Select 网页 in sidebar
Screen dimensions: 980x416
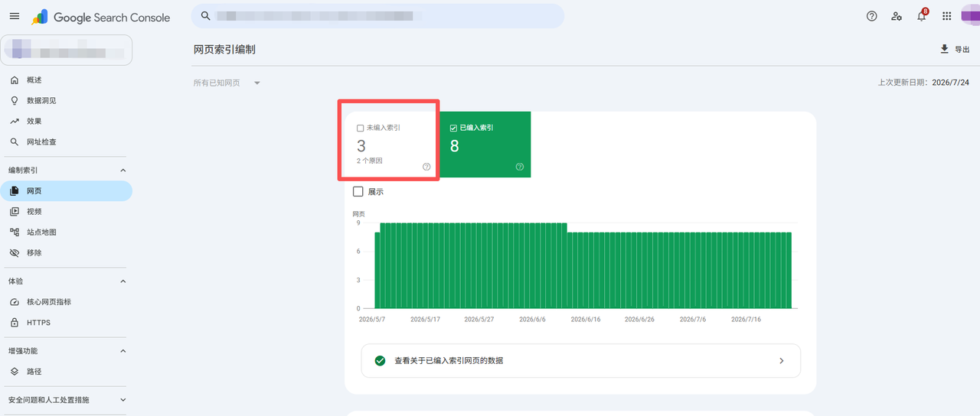point(66,190)
